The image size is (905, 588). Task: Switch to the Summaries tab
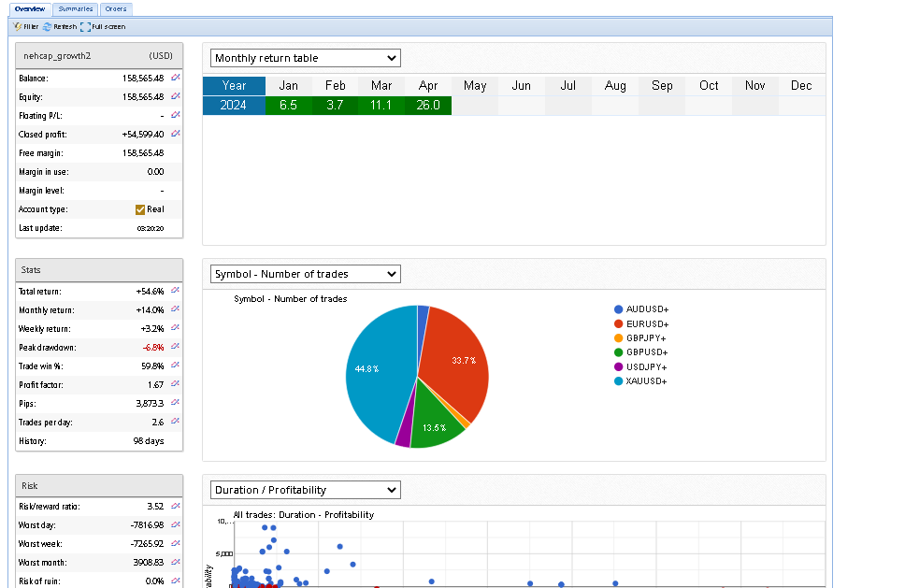[x=73, y=8]
